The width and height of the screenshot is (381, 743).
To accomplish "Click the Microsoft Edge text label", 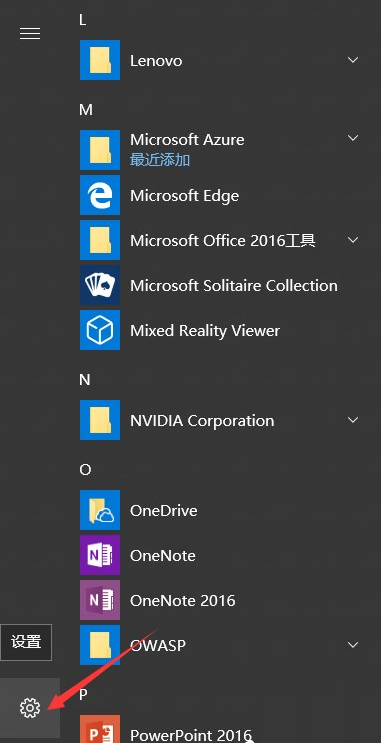I will coord(184,196).
